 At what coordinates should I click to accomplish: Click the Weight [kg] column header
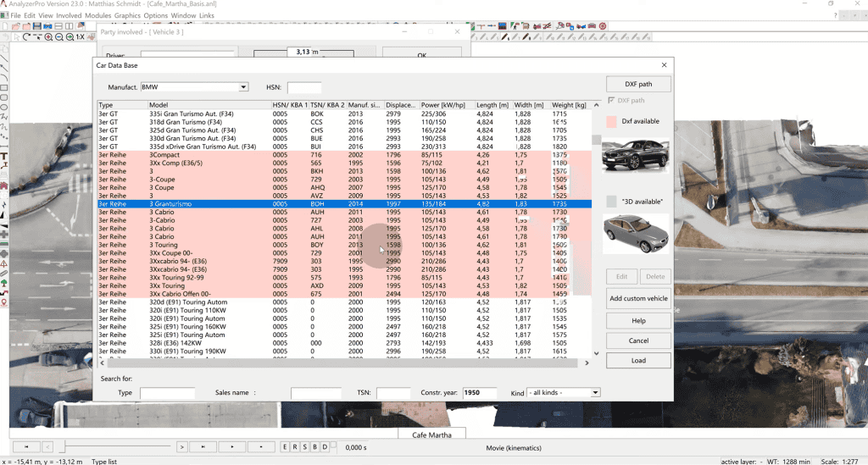(569, 105)
